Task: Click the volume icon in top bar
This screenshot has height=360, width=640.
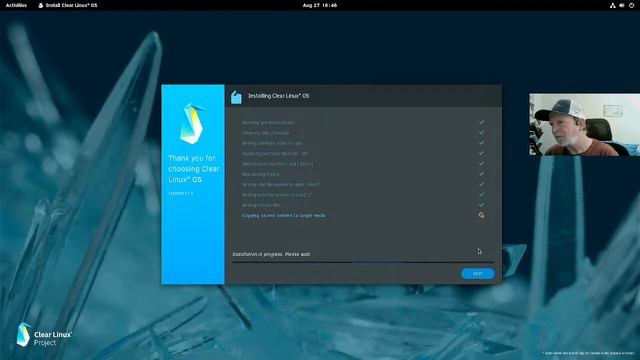Action: [x=622, y=5]
